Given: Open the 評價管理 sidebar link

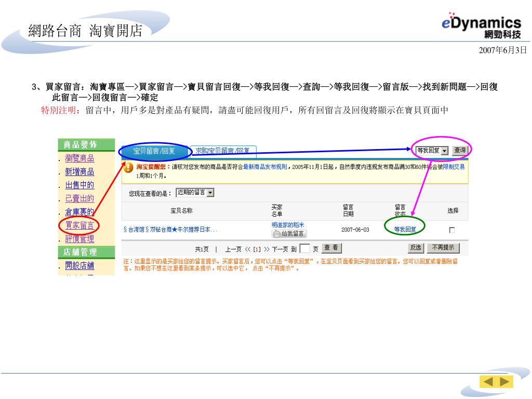Looking at the screenshot, I should tap(79, 238).
